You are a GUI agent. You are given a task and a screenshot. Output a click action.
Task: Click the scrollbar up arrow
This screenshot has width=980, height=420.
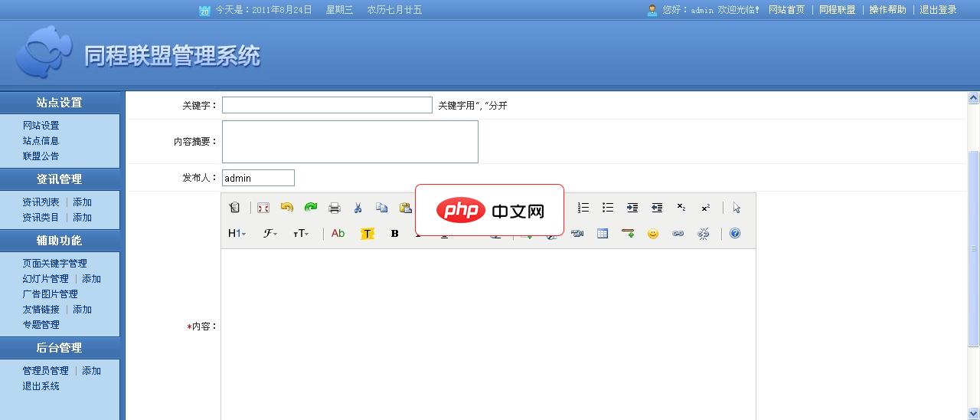coord(974,98)
